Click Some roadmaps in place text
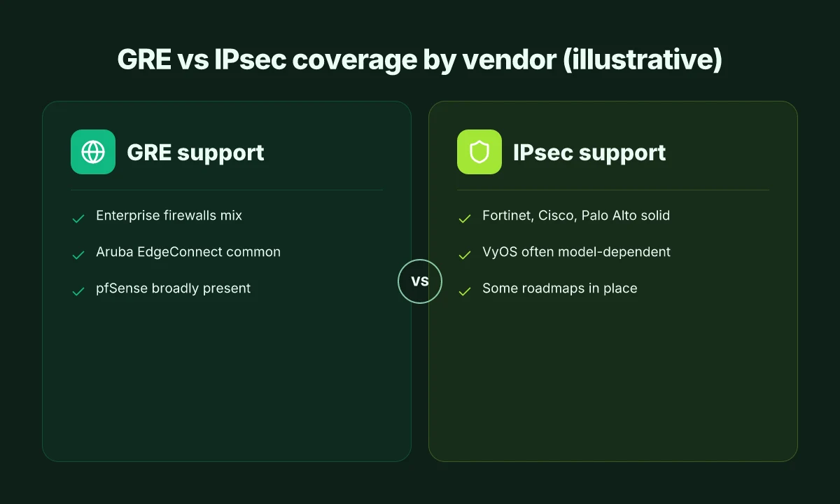The width and height of the screenshot is (840, 504). click(x=560, y=288)
